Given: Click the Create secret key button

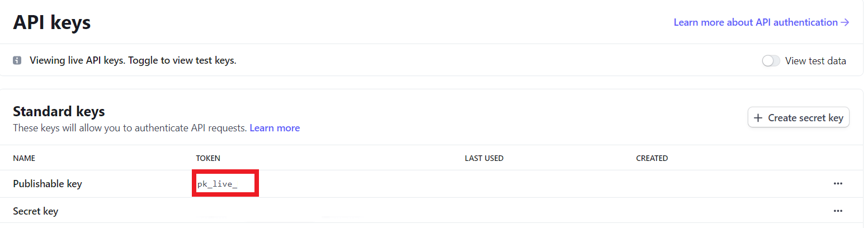Looking at the screenshot, I should click(798, 118).
